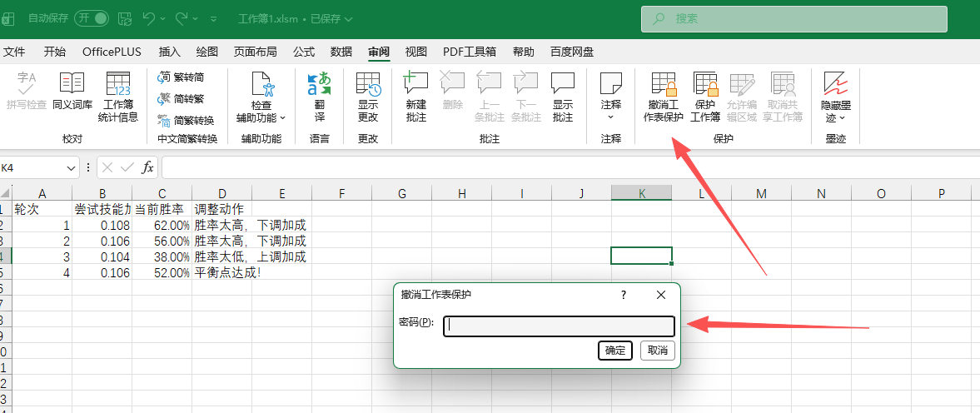Viewport: 980px width, 413px height.
Task: Click 简转繁 conversion button
Action: (182, 99)
